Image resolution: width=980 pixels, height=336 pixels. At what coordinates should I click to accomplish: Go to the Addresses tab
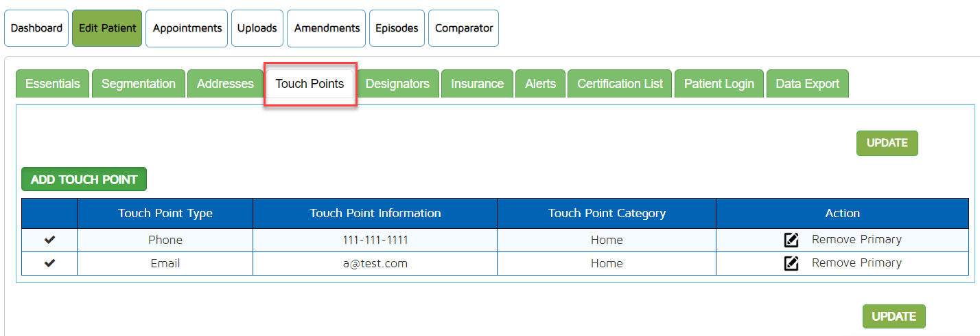click(x=225, y=84)
